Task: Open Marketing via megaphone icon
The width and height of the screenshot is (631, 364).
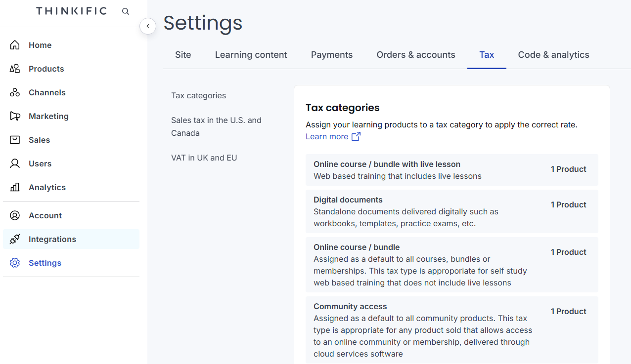Action: pos(15,116)
